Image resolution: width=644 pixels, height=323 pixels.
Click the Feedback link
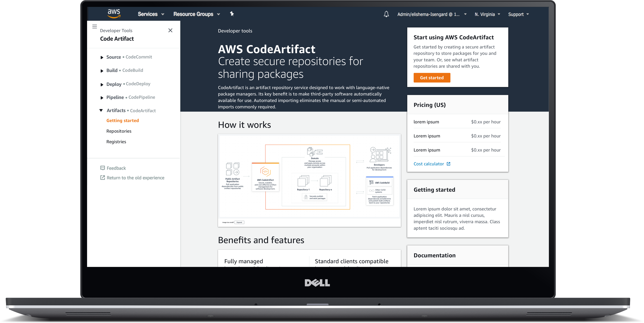(116, 168)
